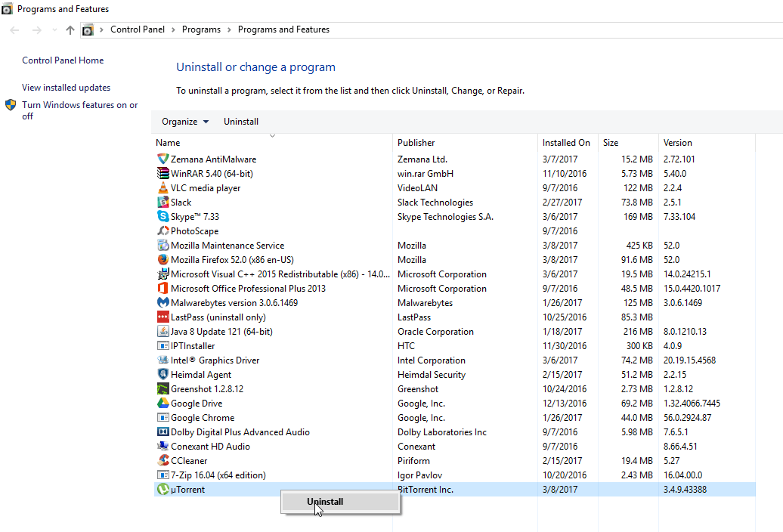Click the 7-Zip program icon
The width and height of the screenshot is (783, 532).
point(162,475)
